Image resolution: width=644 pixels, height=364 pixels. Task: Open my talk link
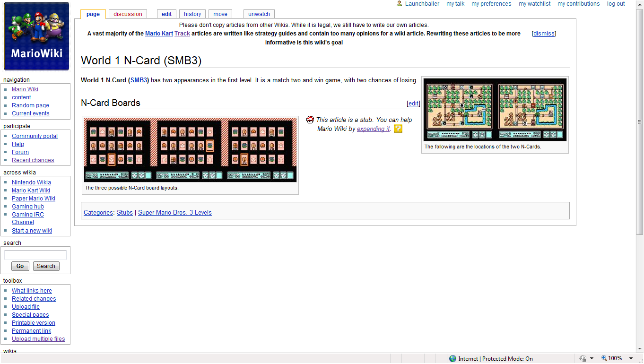pyautogui.click(x=455, y=4)
